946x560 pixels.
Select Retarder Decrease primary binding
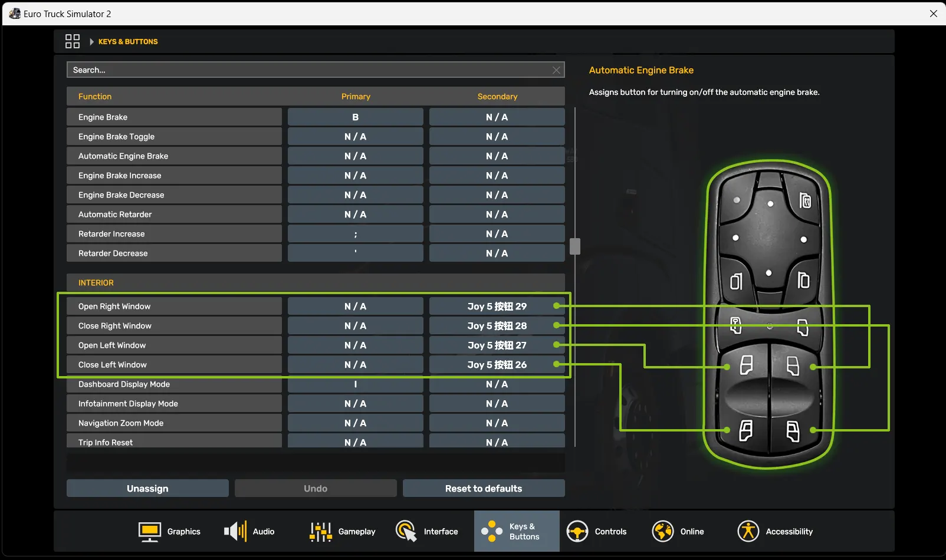[x=356, y=253]
